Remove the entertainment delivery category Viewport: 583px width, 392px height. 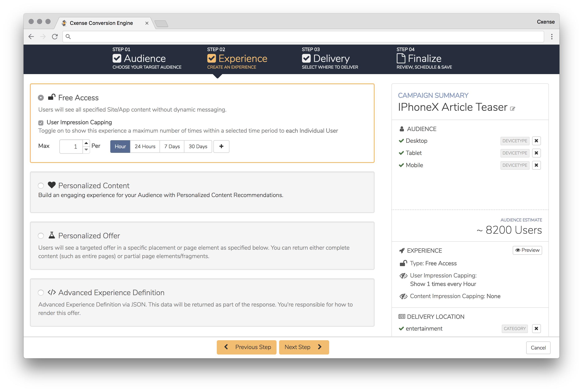click(x=536, y=328)
